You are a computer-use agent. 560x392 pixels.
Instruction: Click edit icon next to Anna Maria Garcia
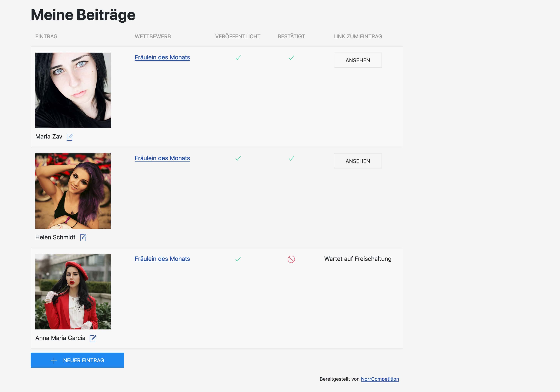coord(93,338)
